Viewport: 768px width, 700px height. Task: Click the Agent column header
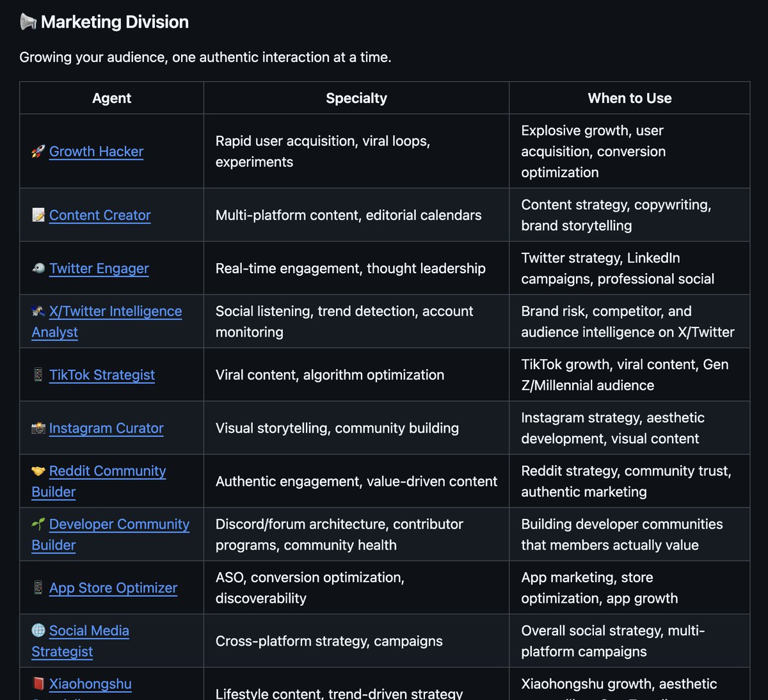point(111,98)
